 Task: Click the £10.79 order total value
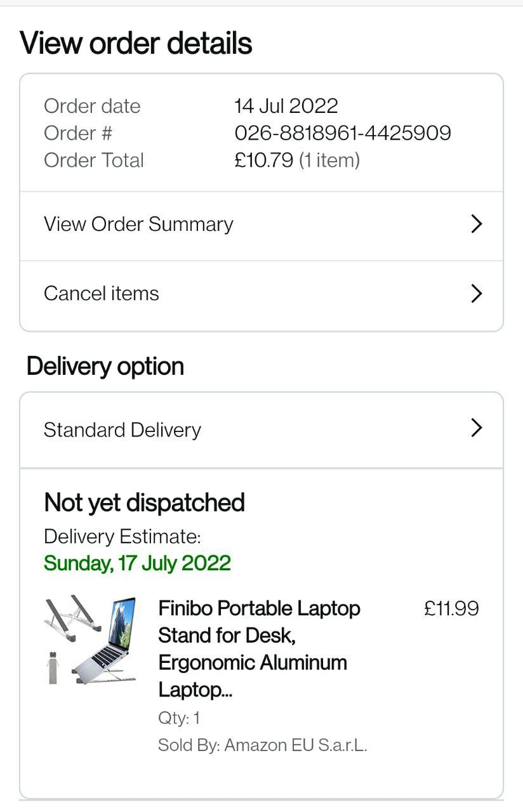pyautogui.click(x=265, y=160)
